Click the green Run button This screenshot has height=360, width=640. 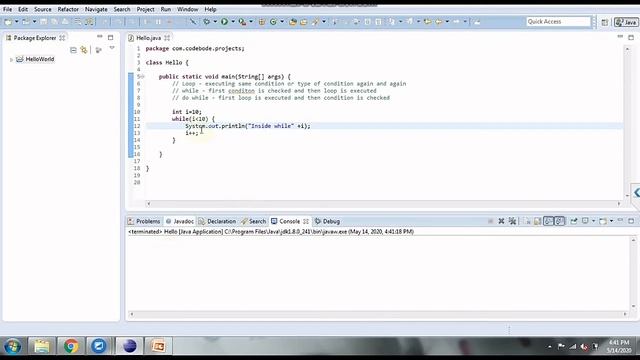point(224,22)
